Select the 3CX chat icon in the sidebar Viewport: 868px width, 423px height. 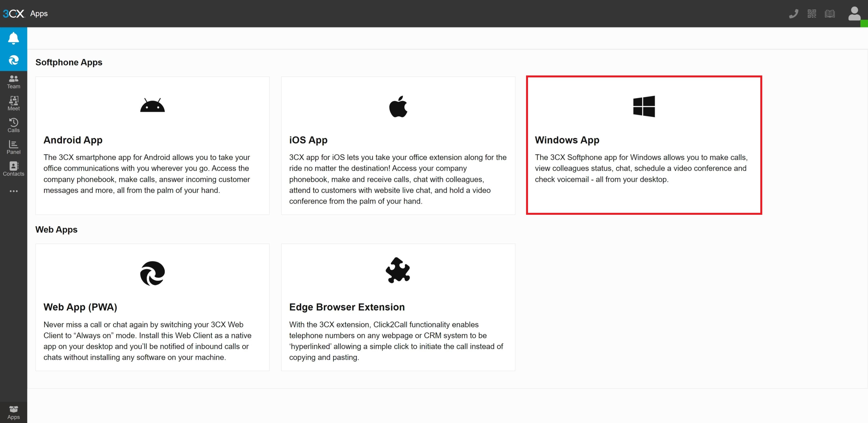(14, 60)
